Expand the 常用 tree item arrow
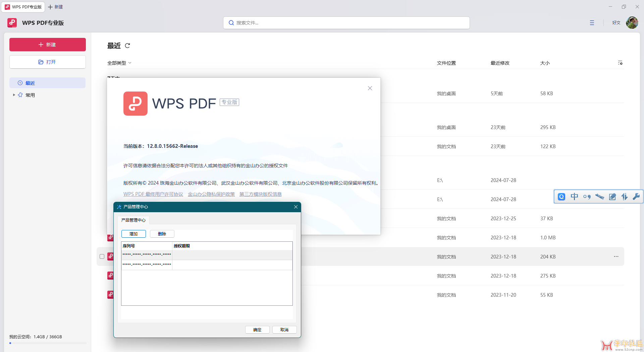The image size is (644, 352). tap(14, 95)
